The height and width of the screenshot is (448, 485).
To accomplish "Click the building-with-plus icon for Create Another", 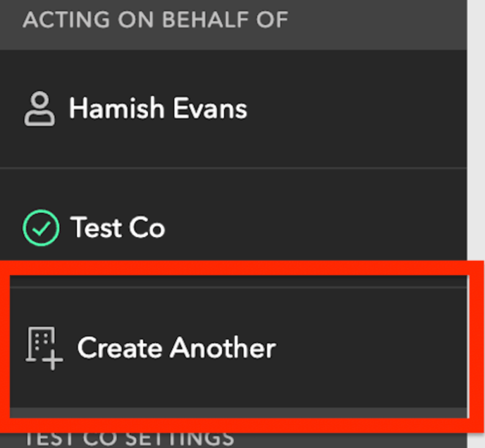I will click(44, 349).
